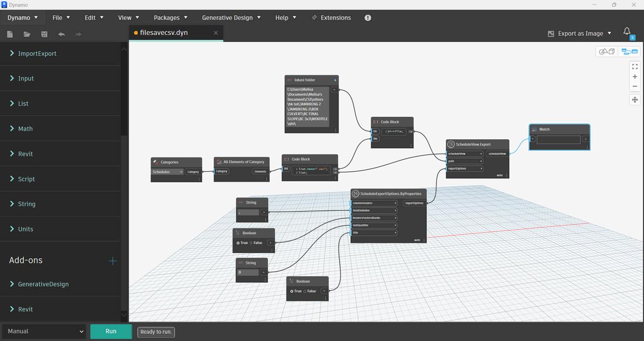Viewport: 644px width, 341px height.
Task: Redo action arrow in toolbar
Action: click(x=78, y=34)
